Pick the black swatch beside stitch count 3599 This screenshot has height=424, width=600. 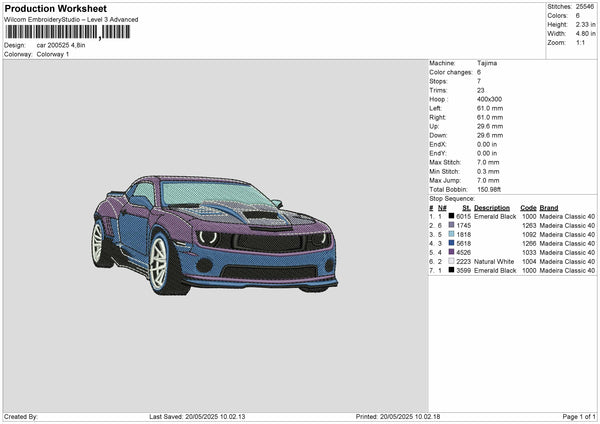point(452,271)
